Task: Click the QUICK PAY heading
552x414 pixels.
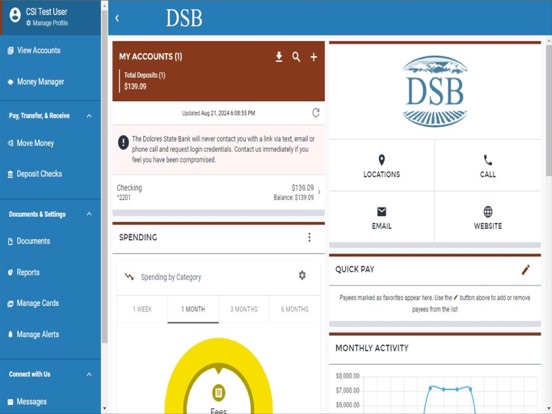Action: pos(355,270)
